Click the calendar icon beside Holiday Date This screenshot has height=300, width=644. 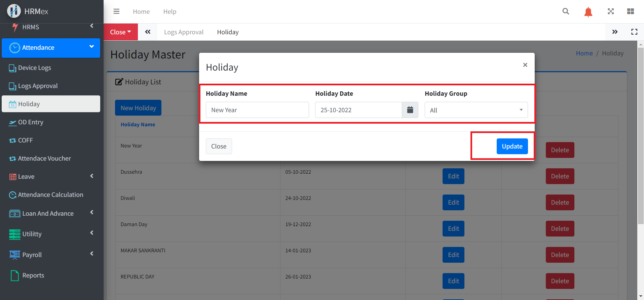[410, 110]
